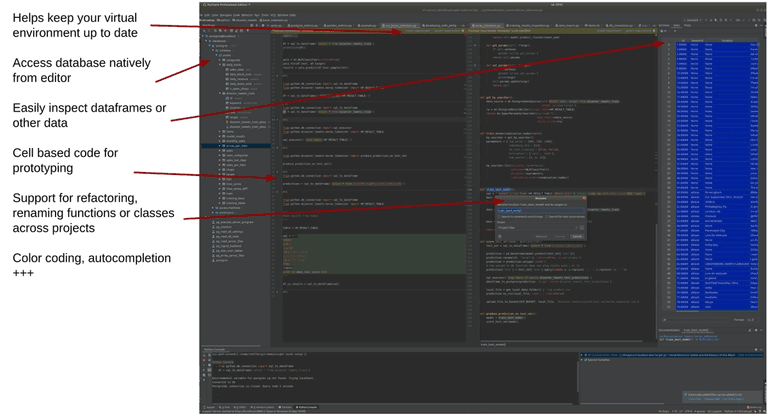The height and width of the screenshot is (415, 768).
Task: Click the ellipsis button beside Scope dropdown
Action: (x=582, y=228)
